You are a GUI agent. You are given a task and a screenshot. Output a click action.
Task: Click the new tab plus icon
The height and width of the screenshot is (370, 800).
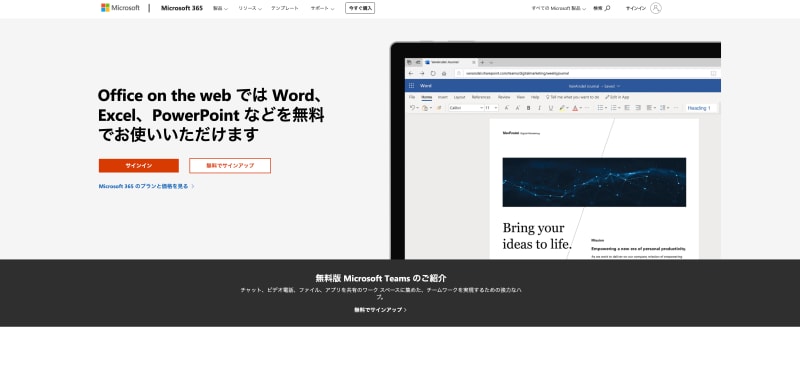pos(483,62)
